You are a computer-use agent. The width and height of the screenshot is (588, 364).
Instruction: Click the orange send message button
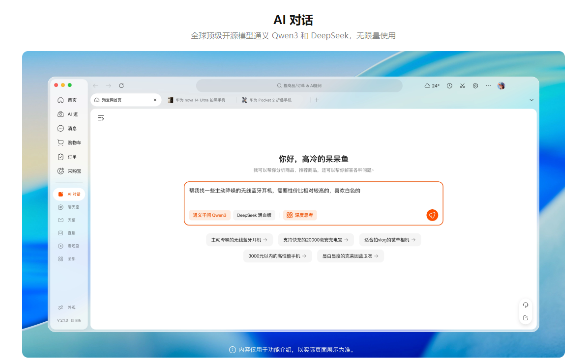pos(432,215)
